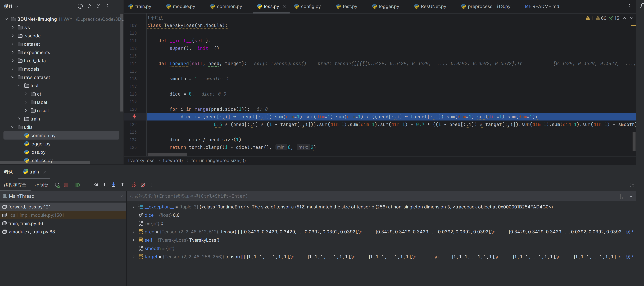The image size is (644, 286).
Task: Switch to the 控制台 console tab
Action: pyautogui.click(x=42, y=185)
